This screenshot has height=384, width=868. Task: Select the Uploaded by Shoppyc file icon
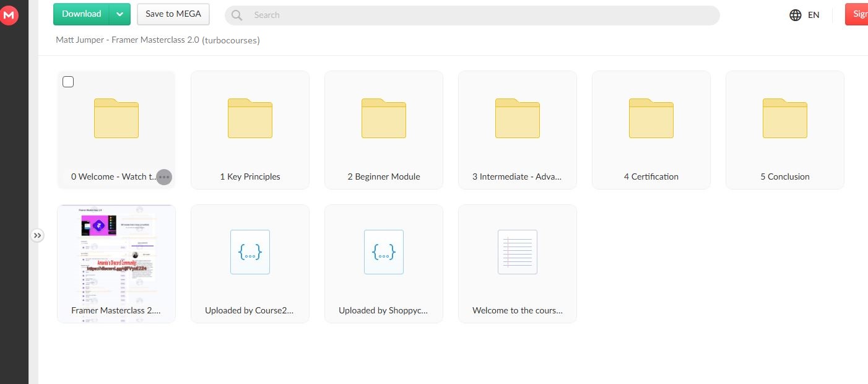click(384, 252)
